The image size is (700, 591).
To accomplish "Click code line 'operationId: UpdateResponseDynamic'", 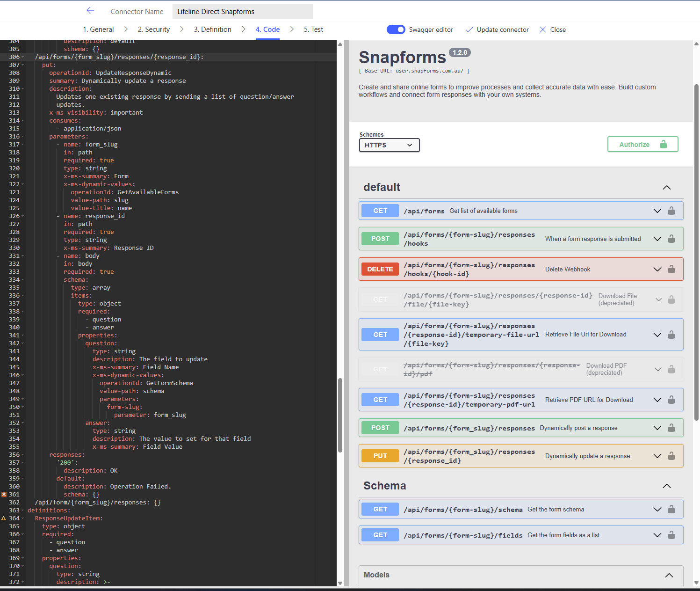I will (110, 73).
